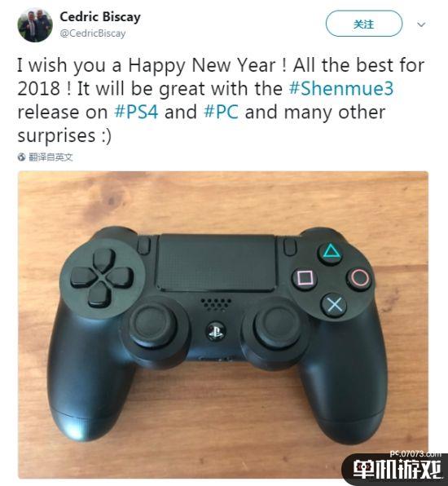448x486 pixels.
Task: Open Cedric Biscay's profile avatar
Action: [x=35, y=25]
